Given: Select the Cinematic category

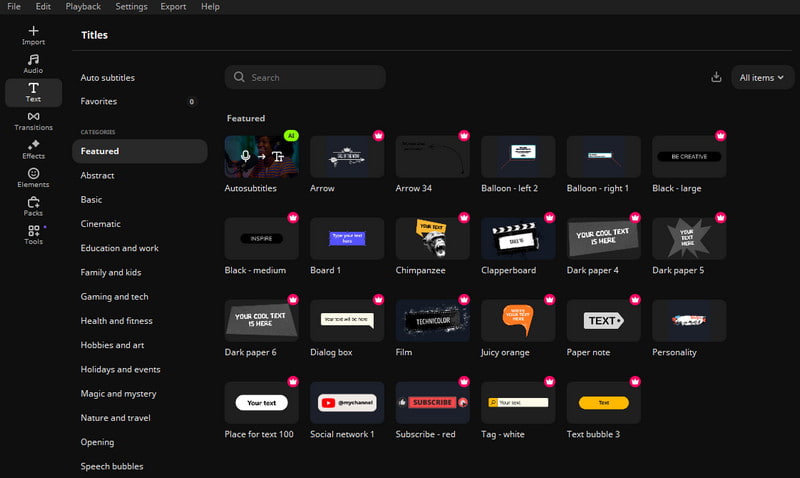Looking at the screenshot, I should click(x=100, y=224).
